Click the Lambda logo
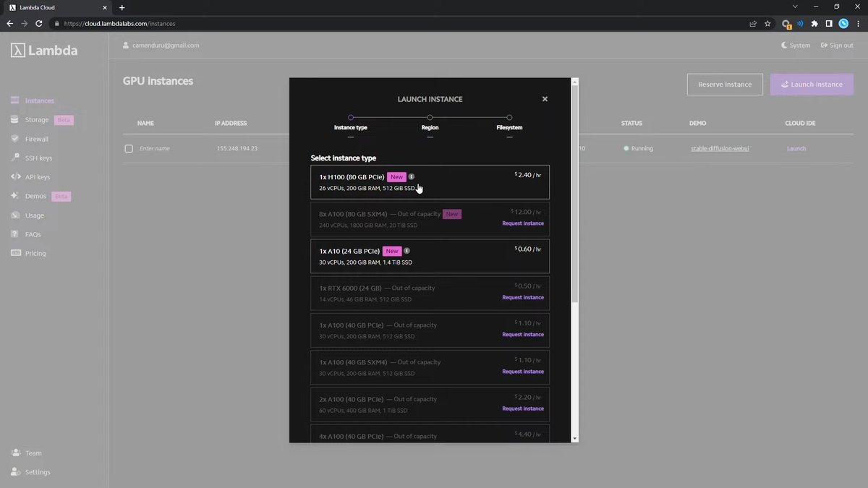868x488 pixels. click(x=44, y=51)
